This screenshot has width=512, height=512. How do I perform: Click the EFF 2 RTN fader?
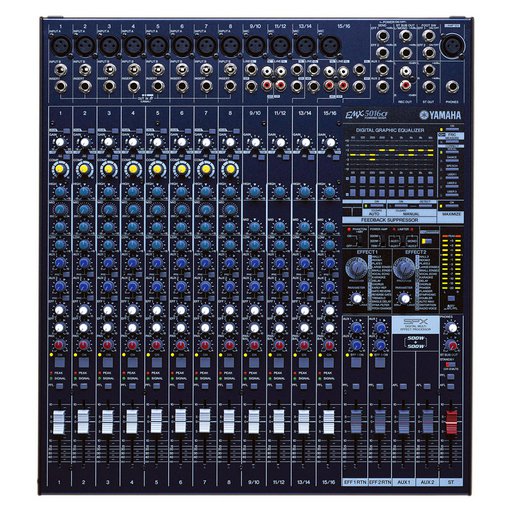coord(380,422)
